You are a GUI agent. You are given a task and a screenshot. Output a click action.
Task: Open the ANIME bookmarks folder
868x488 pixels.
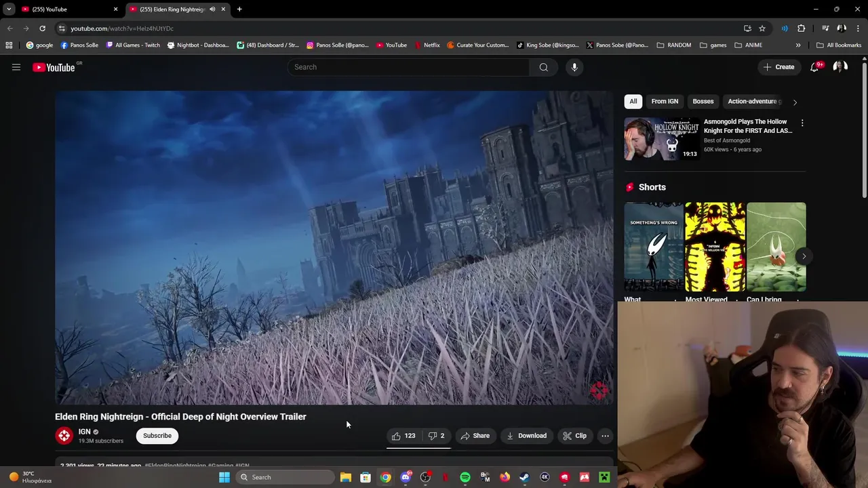coord(749,45)
